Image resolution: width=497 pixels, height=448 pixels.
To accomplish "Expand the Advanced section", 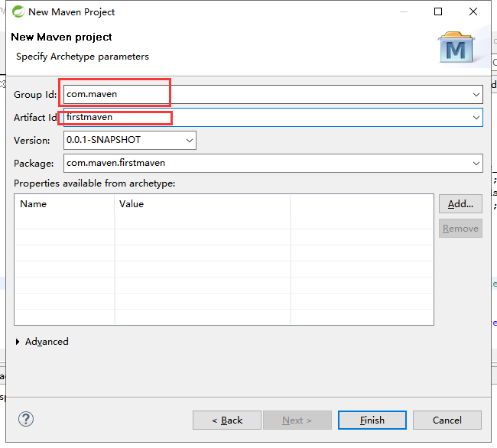I will click(18, 342).
